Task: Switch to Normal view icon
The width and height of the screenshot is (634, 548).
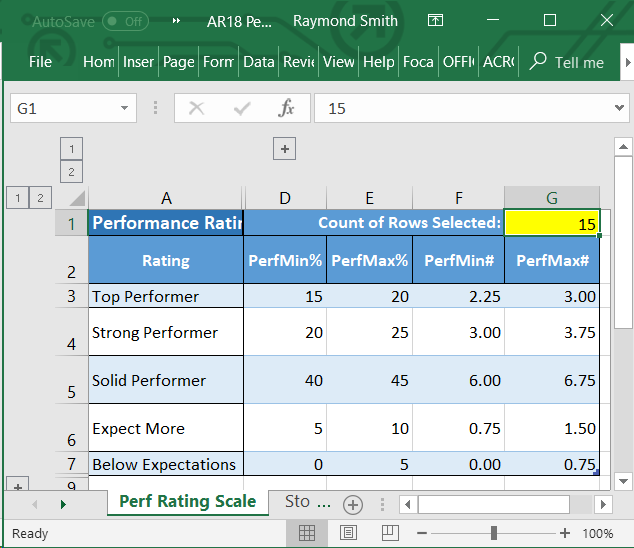Action: pos(306,533)
